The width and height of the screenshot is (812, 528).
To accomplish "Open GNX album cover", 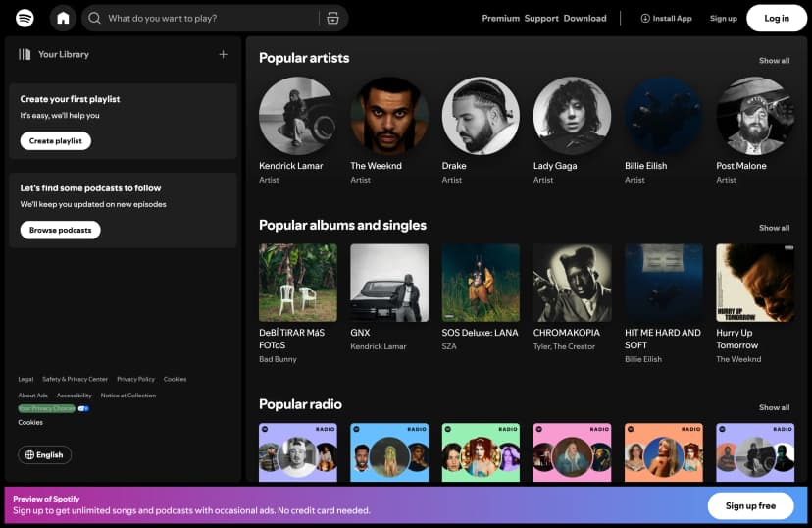I will click(x=389, y=283).
